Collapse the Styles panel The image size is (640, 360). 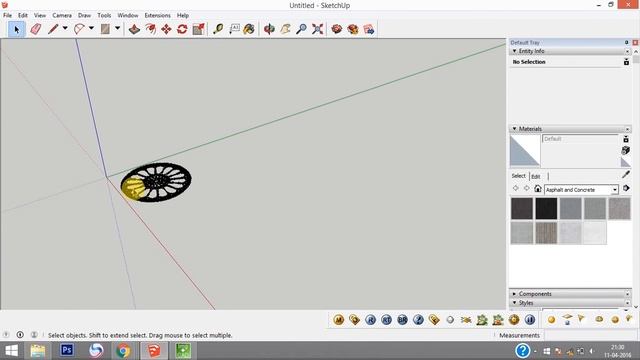(514, 303)
